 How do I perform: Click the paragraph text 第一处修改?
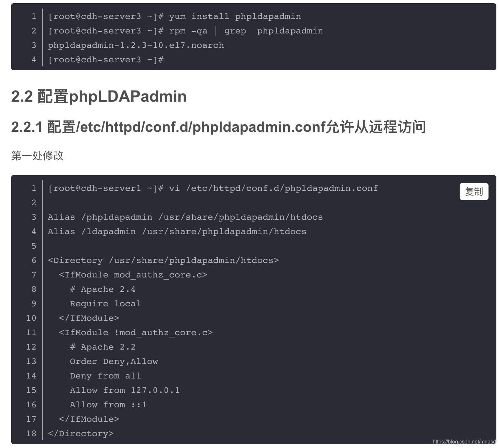(x=37, y=155)
